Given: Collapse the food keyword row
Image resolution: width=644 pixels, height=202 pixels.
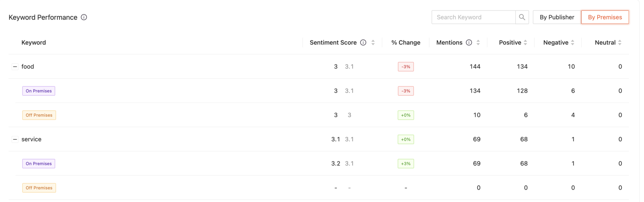Looking at the screenshot, I should (15, 67).
